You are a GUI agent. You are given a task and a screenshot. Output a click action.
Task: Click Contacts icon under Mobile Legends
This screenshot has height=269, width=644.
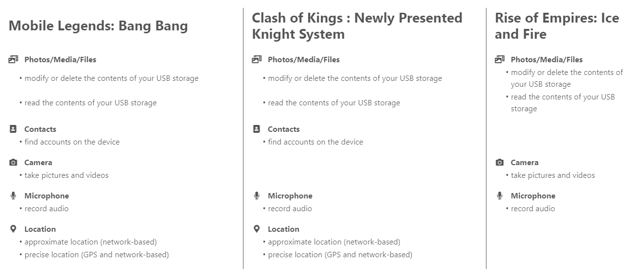(13, 129)
